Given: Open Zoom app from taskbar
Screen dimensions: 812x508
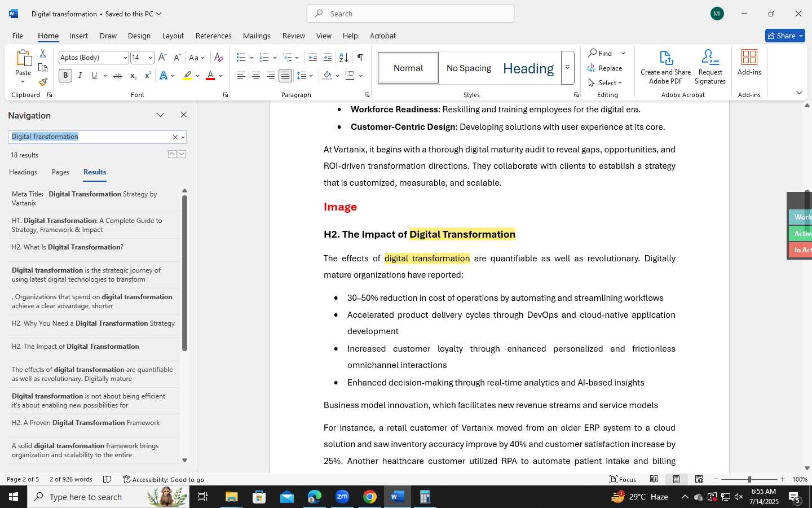Looking at the screenshot, I should pos(342,497).
